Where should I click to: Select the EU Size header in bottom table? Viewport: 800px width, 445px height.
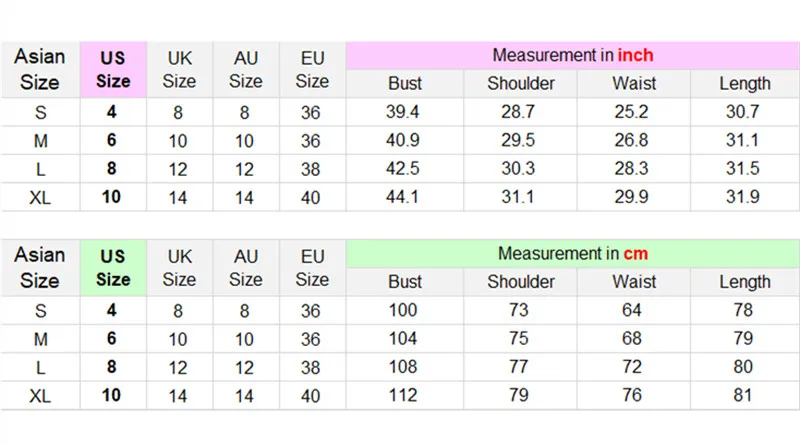(312, 268)
